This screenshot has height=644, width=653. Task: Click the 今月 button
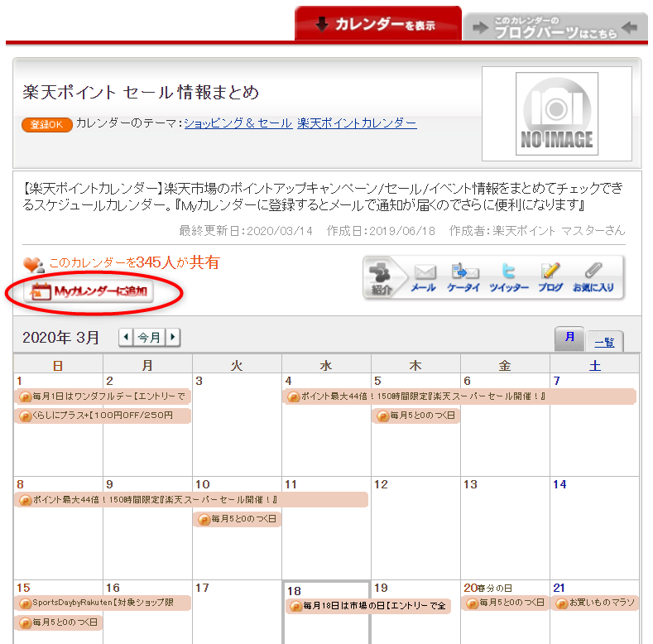tap(150, 337)
